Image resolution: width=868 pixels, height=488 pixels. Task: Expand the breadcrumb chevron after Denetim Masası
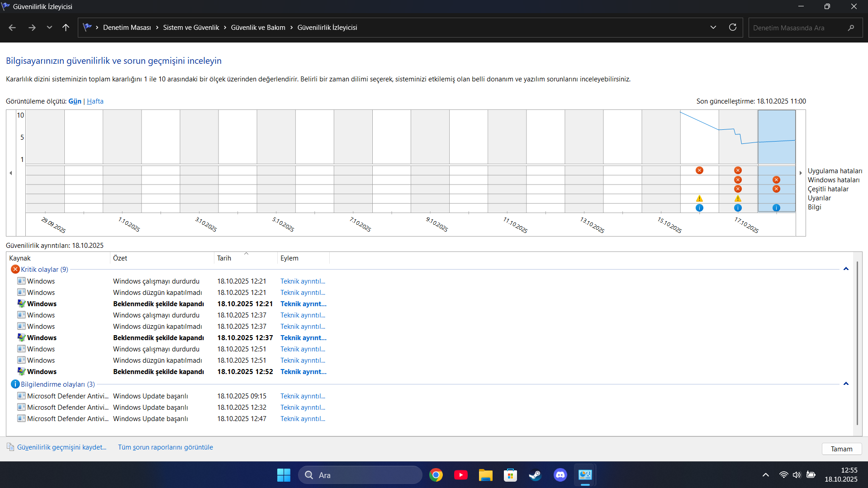[157, 28]
